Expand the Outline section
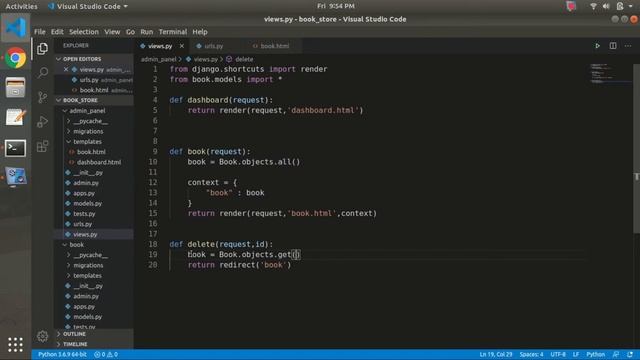This screenshot has height=360, width=640. [x=94, y=334]
